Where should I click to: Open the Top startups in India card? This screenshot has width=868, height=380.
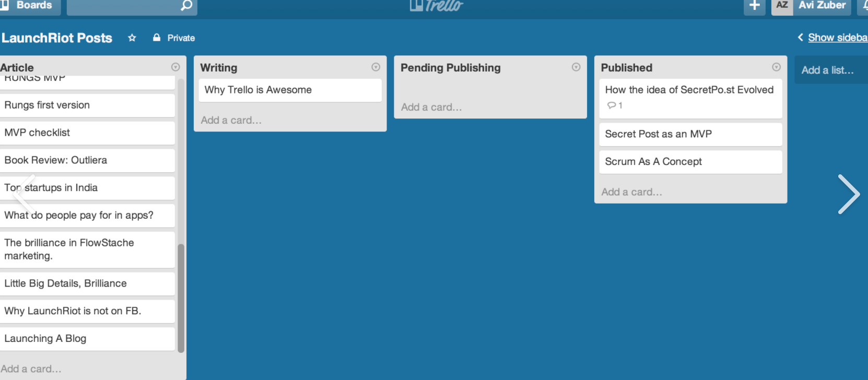(87, 188)
